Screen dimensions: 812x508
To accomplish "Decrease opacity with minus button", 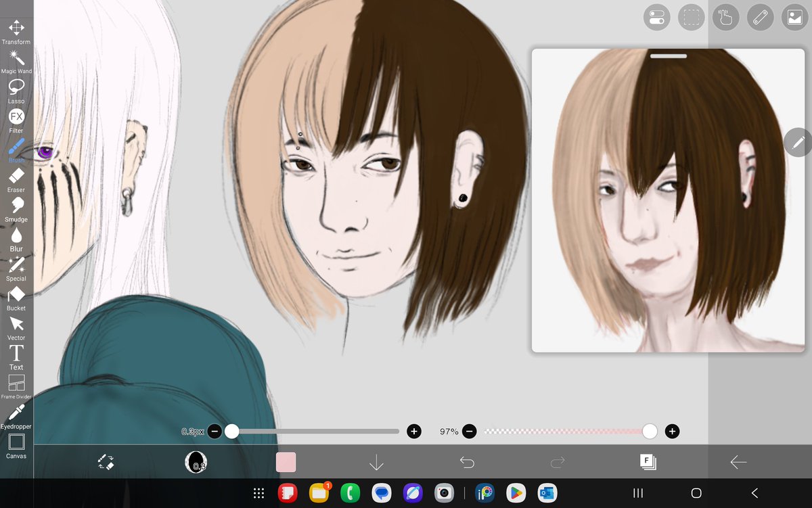I will pyautogui.click(x=469, y=431).
